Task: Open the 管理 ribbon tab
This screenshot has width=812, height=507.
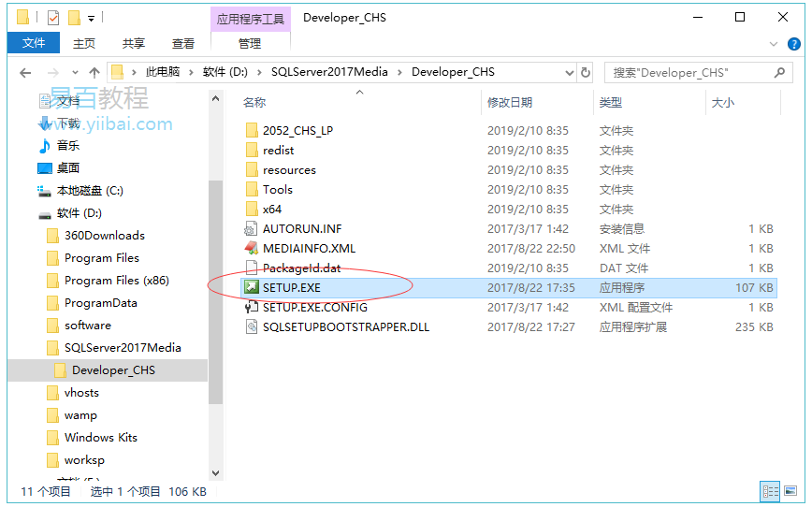Action: tap(250, 44)
